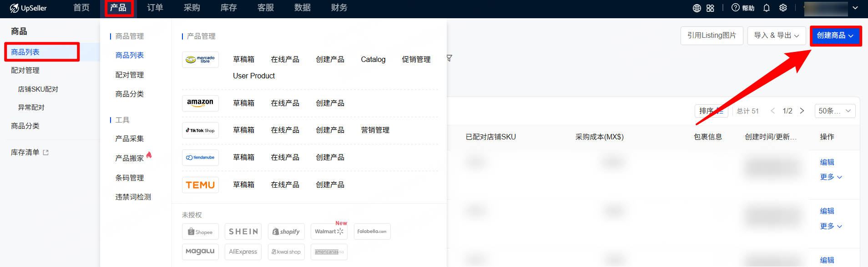Choose 产品搬家 under 工具
The image size is (868, 267).
coord(130,158)
